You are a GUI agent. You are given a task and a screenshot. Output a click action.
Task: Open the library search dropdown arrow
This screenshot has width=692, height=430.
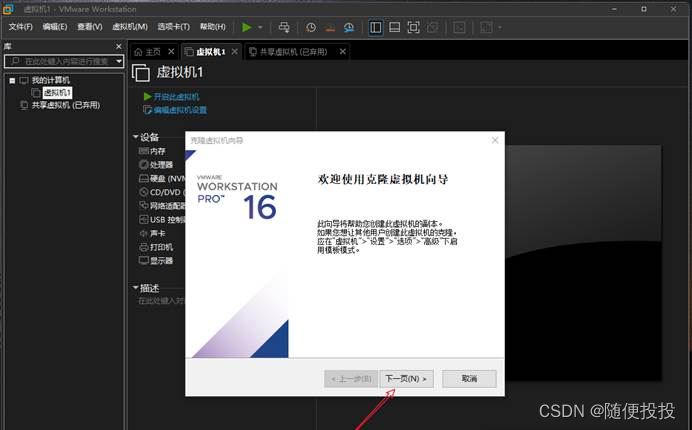coord(119,61)
